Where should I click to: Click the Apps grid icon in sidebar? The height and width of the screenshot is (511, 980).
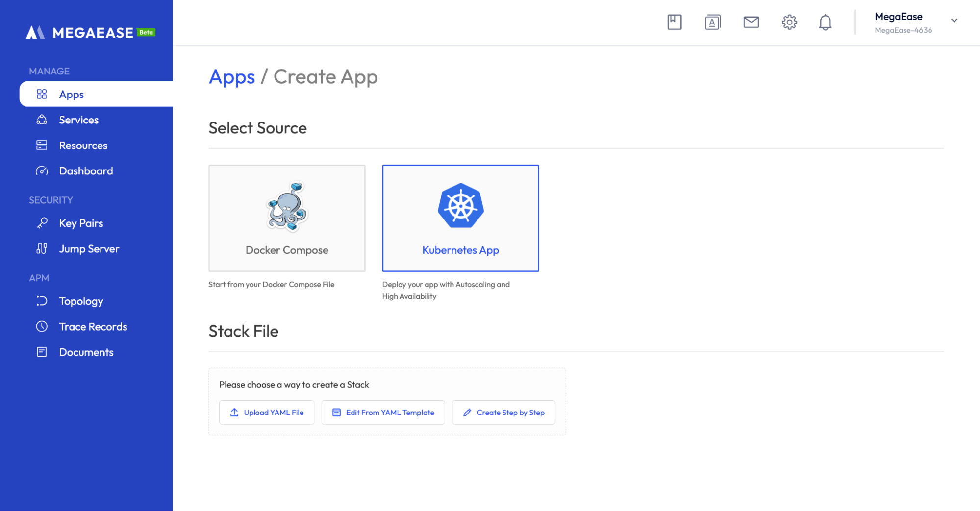[42, 94]
